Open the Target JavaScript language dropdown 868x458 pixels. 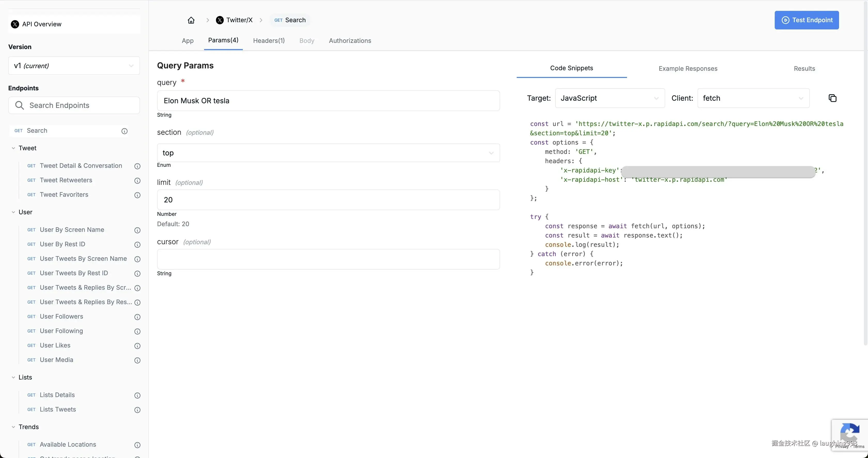click(x=610, y=98)
